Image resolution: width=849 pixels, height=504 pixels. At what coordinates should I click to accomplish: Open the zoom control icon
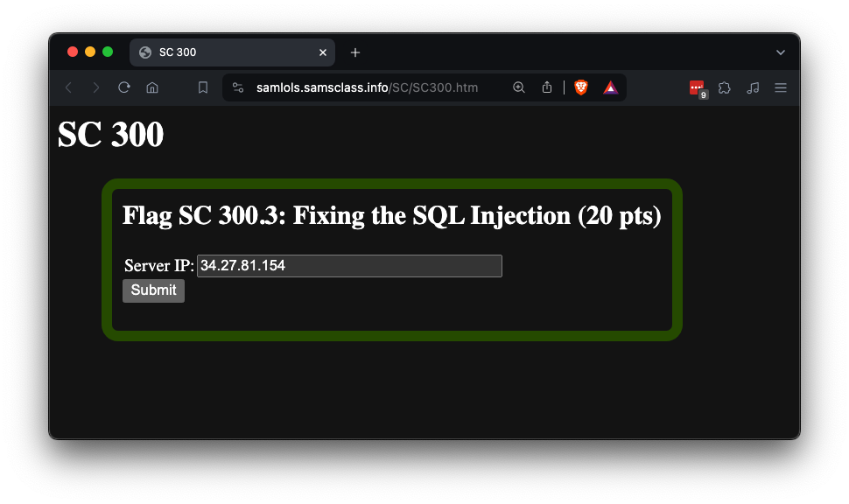pyautogui.click(x=519, y=87)
